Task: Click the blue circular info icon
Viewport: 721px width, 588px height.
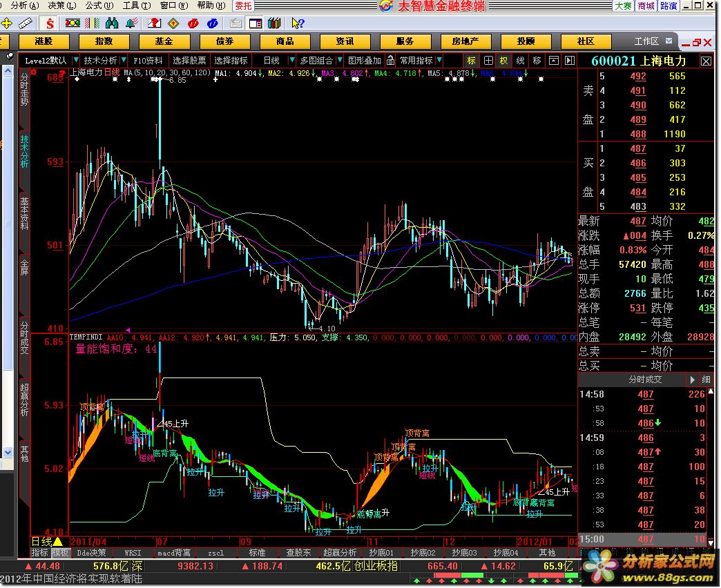Action: click(x=213, y=23)
